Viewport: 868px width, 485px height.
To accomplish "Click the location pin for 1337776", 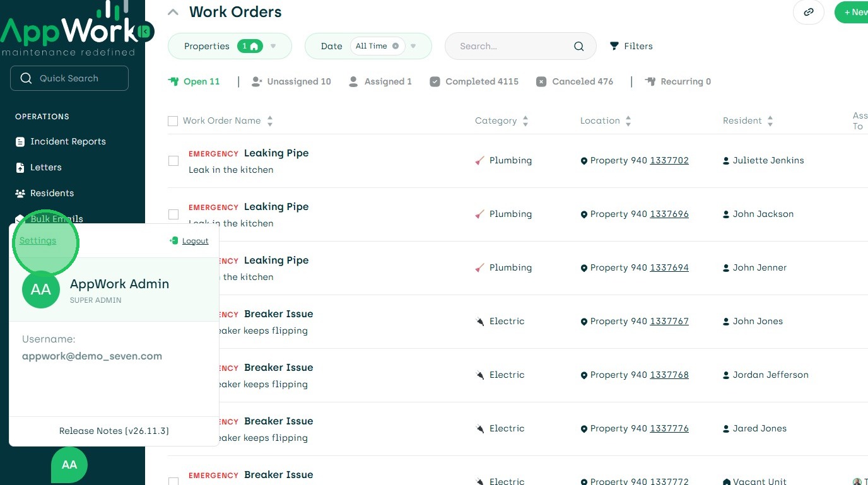I will point(584,429).
